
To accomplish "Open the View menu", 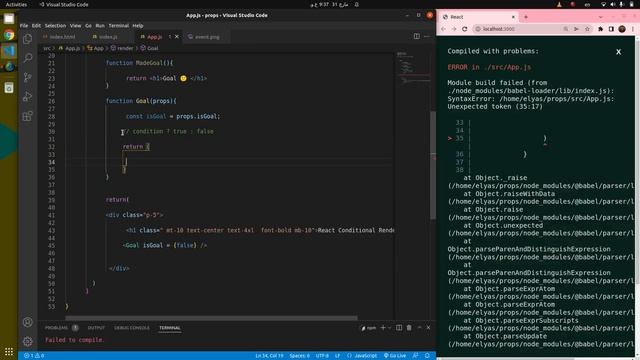I will (x=76, y=25).
